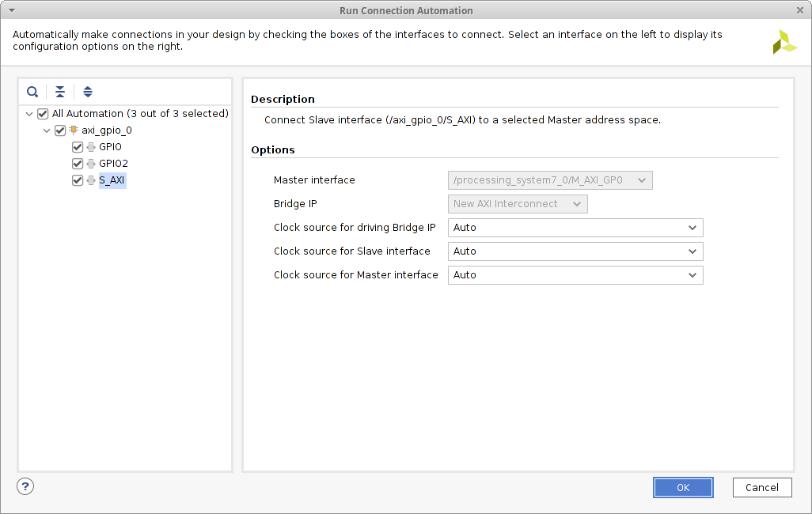Click the Expand All toolbar icon
Image resolution: width=812 pixels, height=514 pixels.
pos(88,92)
